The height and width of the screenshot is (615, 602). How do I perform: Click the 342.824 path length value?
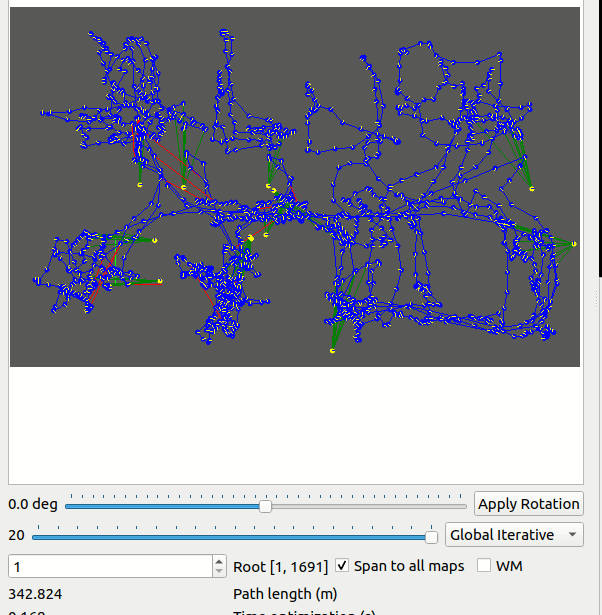pyautogui.click(x=35, y=594)
